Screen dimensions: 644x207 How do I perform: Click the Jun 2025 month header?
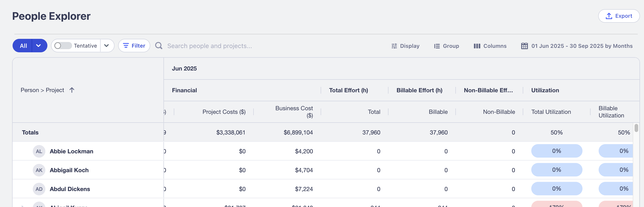(184, 68)
